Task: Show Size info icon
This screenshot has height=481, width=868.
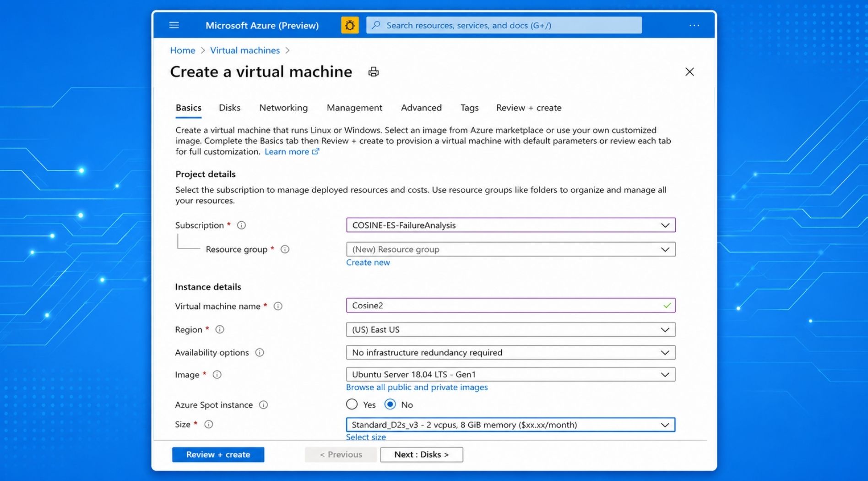Action: click(x=208, y=424)
